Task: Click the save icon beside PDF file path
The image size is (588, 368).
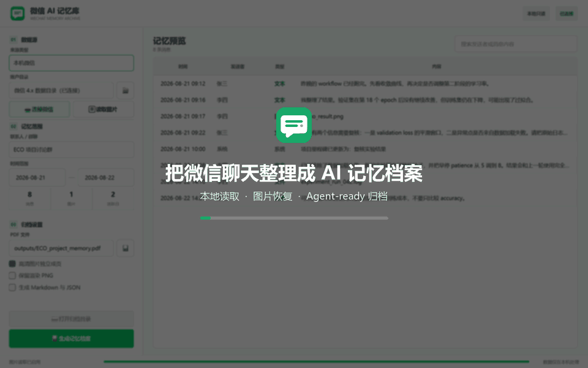Action: coord(125,248)
